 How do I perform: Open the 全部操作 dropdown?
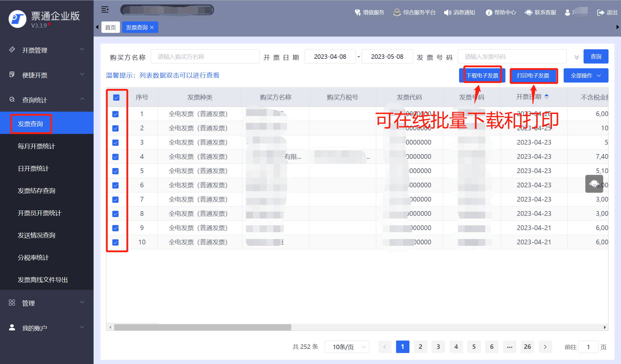tap(586, 75)
